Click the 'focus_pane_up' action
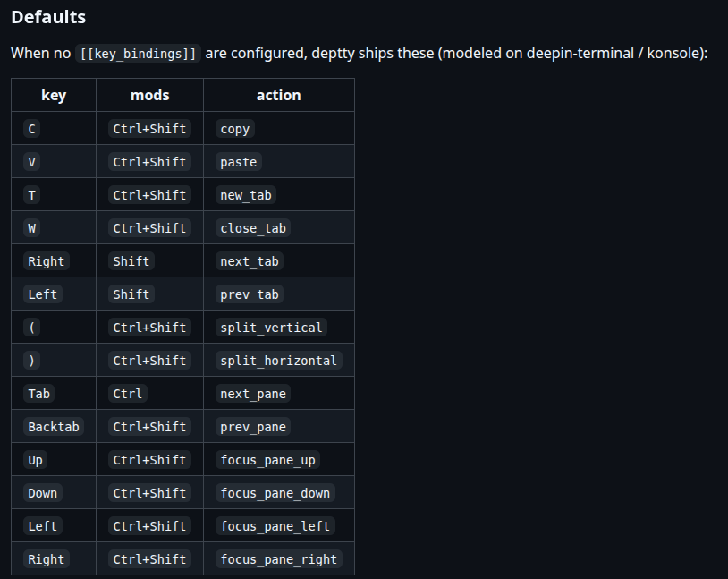Viewport: 728px width, 579px height. pos(268,460)
